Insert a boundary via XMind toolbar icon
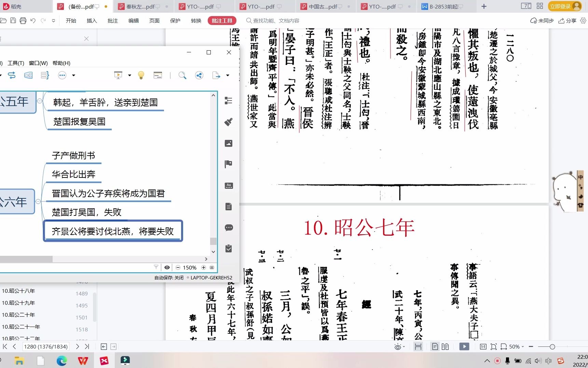This screenshot has height=368, width=588. pos(28,75)
